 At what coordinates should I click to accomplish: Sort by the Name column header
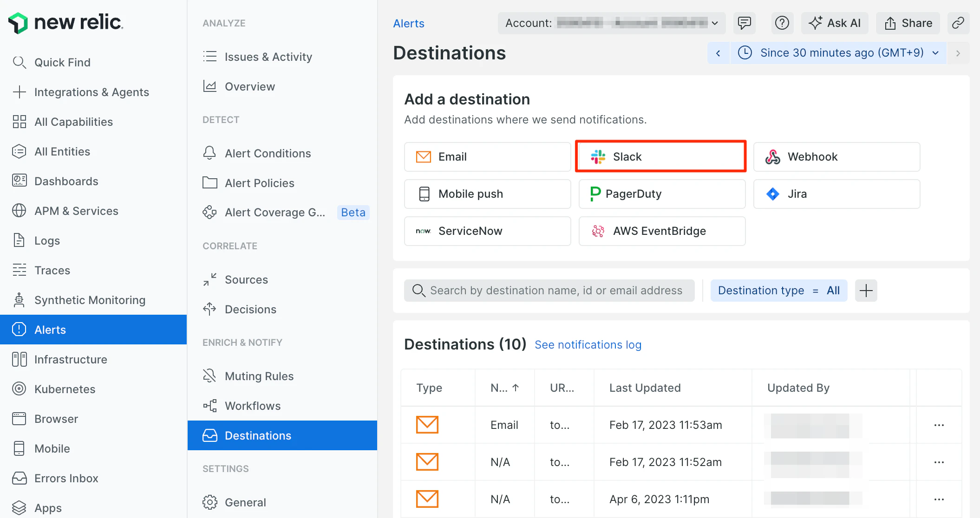505,388
